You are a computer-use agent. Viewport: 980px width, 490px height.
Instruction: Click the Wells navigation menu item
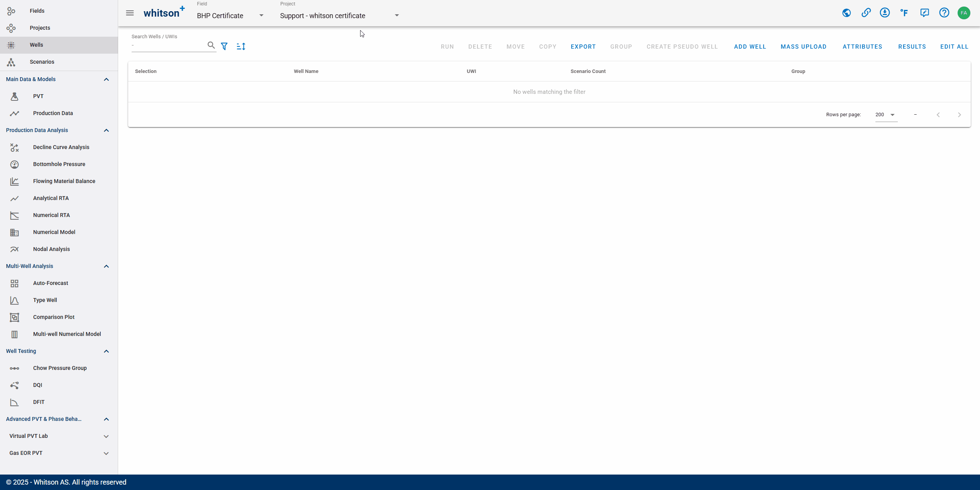tap(36, 44)
